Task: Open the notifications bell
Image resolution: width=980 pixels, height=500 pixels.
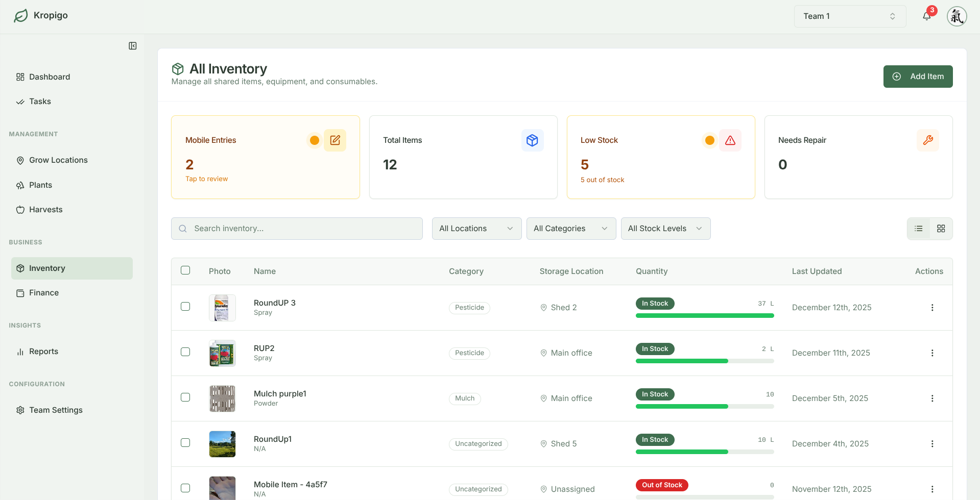Action: [x=926, y=16]
